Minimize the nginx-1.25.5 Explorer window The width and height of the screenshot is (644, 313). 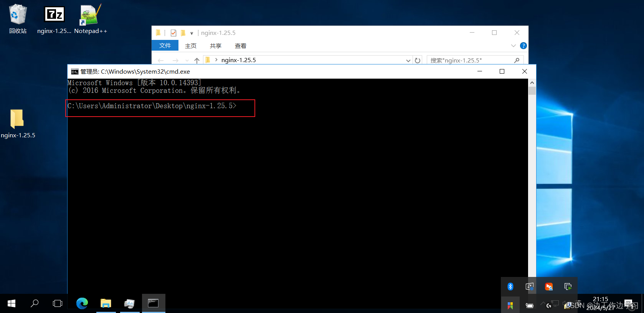(x=472, y=33)
